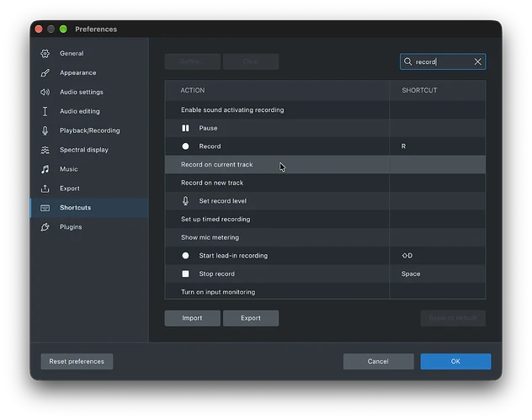Select the Spectral display waves icon
Viewport: 532px width, 420px height.
45,150
